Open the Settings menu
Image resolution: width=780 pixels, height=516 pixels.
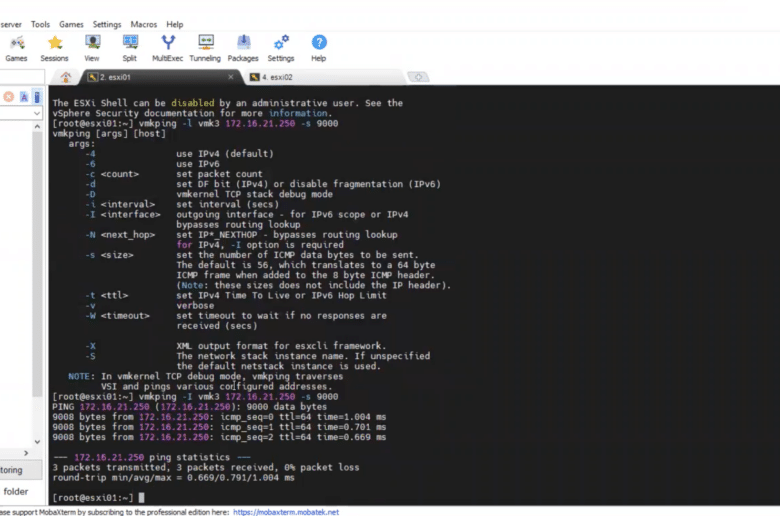(107, 24)
